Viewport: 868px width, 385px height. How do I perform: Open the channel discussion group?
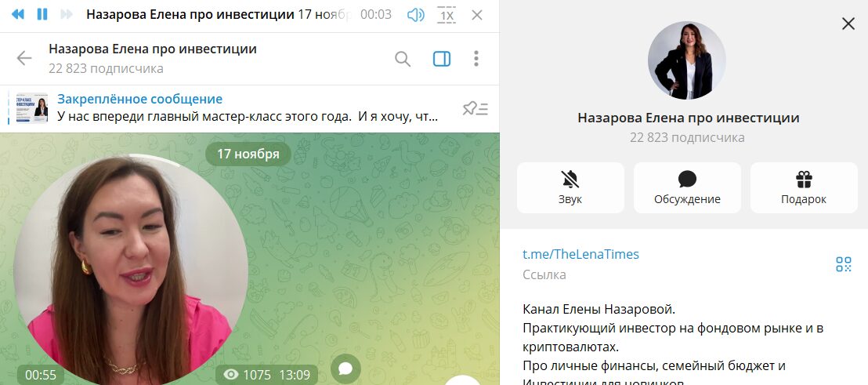[x=687, y=187]
